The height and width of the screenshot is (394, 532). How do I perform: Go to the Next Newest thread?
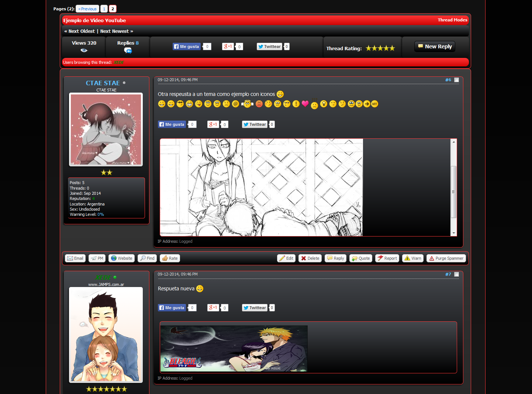click(x=114, y=31)
